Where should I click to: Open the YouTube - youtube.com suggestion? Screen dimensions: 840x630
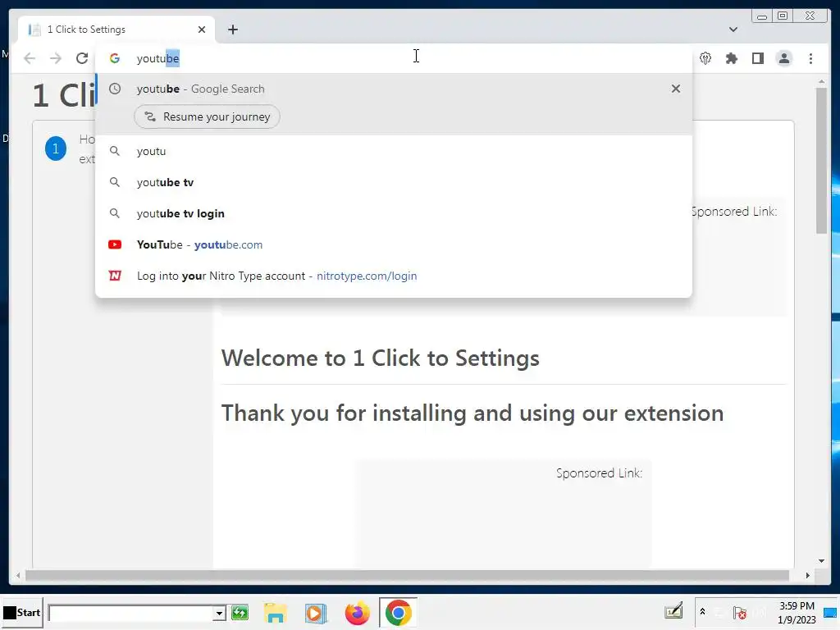click(x=394, y=244)
